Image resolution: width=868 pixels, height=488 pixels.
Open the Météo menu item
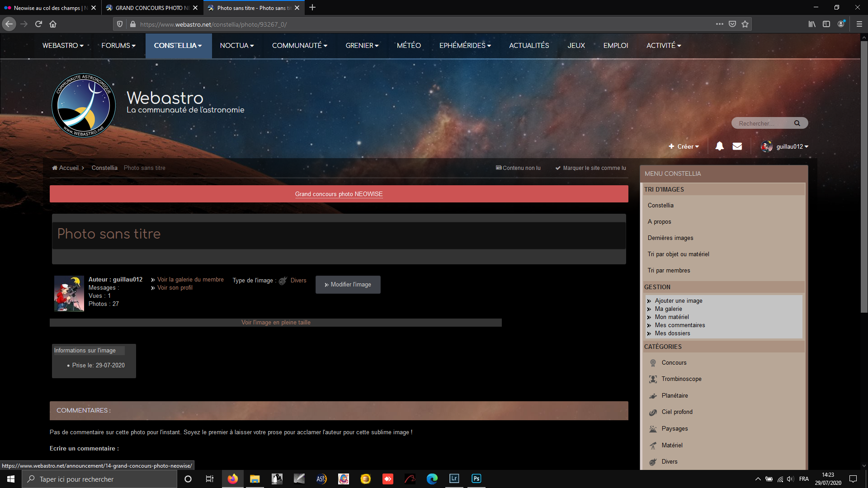click(408, 46)
